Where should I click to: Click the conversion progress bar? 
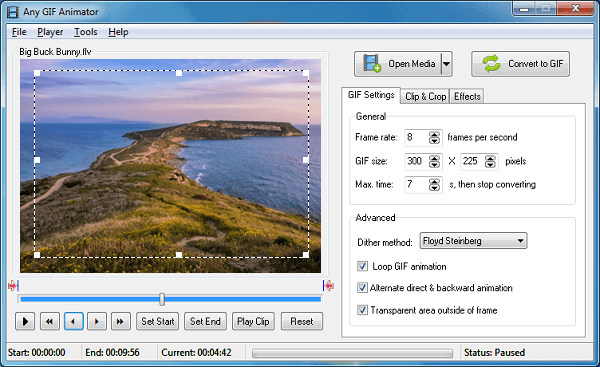[x=352, y=353]
